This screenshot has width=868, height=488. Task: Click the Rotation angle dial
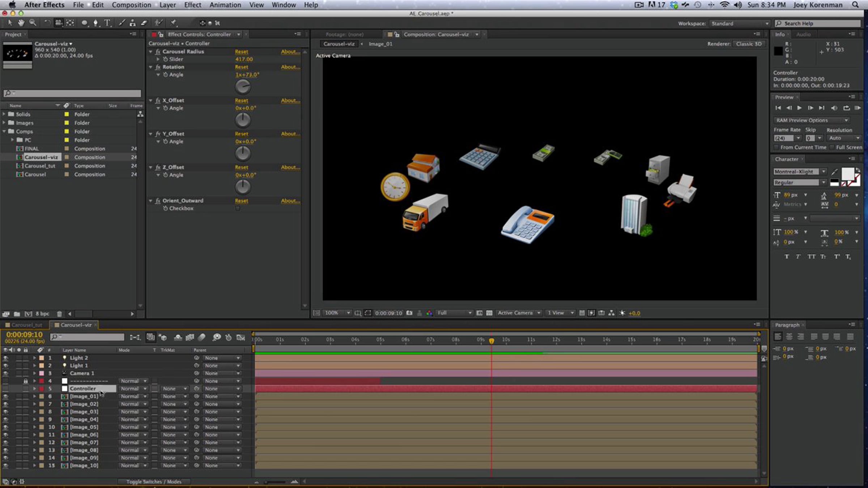(243, 87)
